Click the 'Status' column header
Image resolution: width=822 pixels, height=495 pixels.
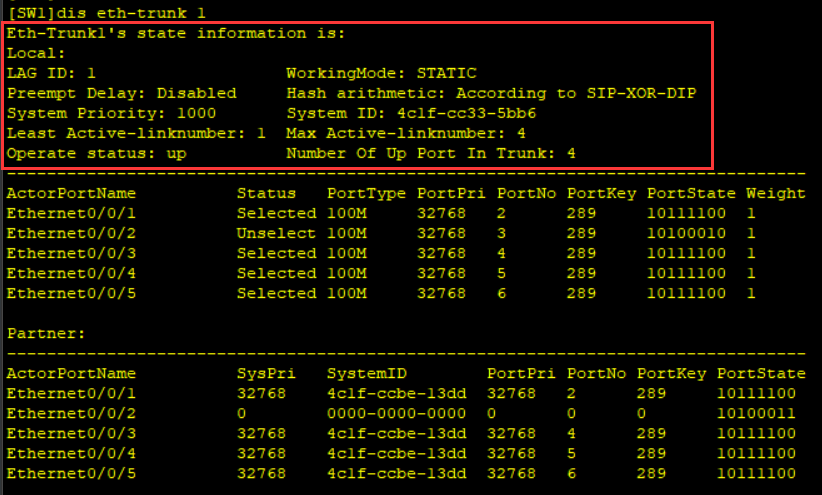pos(266,193)
